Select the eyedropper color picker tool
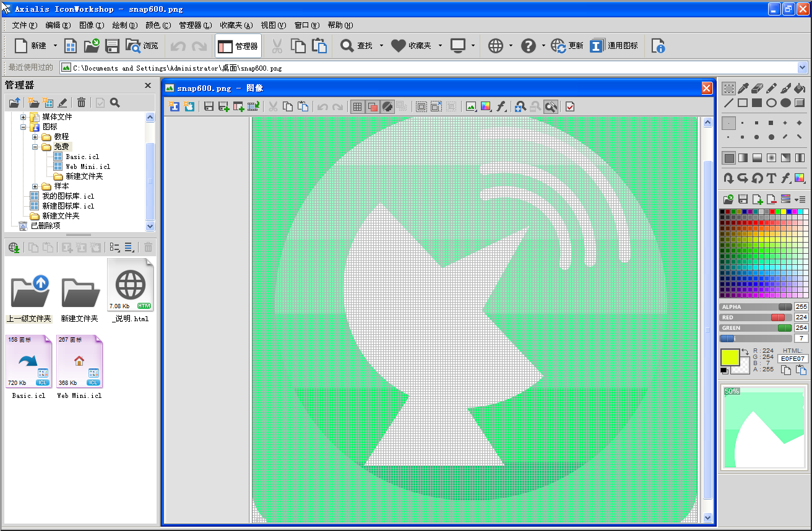Viewport: 812px width, 531px height. pos(743,88)
